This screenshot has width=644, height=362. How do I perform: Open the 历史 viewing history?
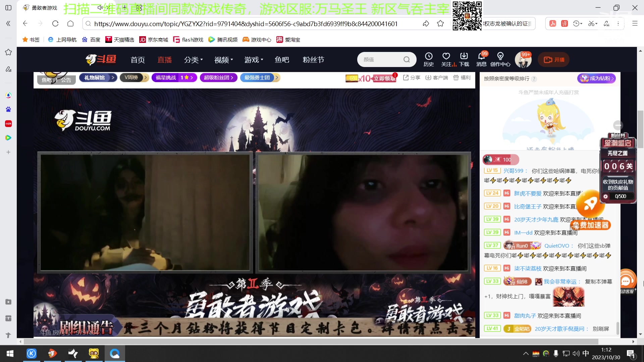(x=428, y=59)
